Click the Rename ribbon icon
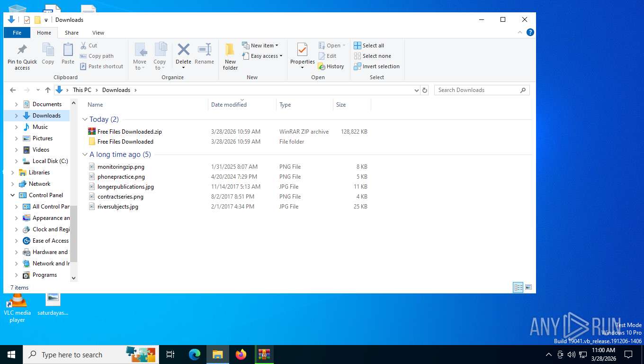This screenshot has height=364, width=644. click(x=204, y=49)
